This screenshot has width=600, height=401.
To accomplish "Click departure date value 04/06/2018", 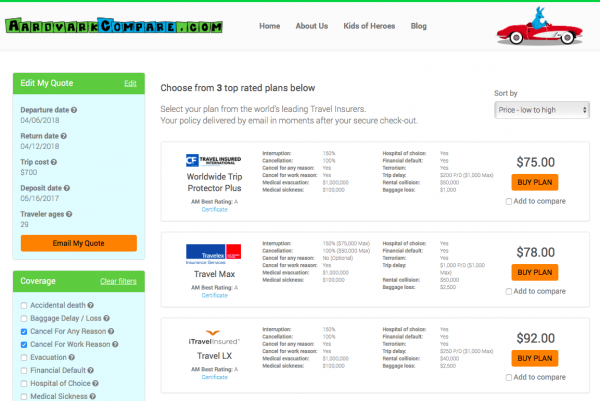I will (x=40, y=120).
